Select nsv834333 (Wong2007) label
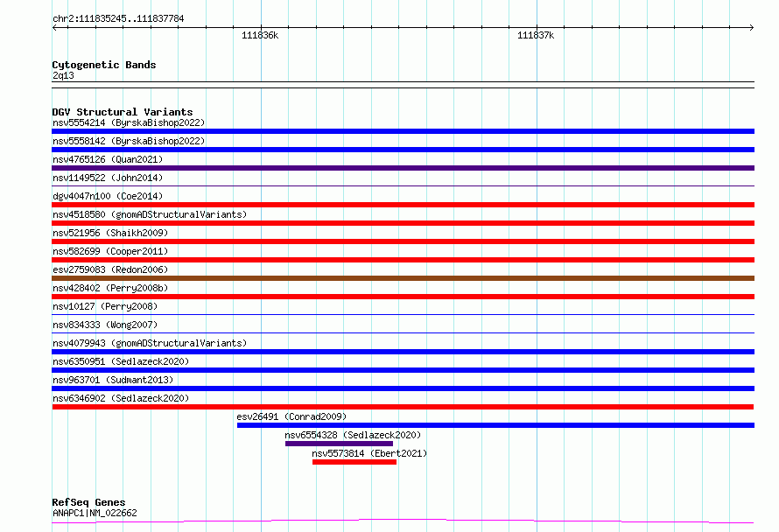 tap(105, 325)
